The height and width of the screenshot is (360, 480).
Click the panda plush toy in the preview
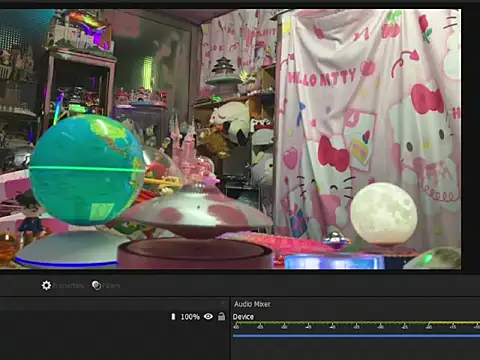[230, 120]
